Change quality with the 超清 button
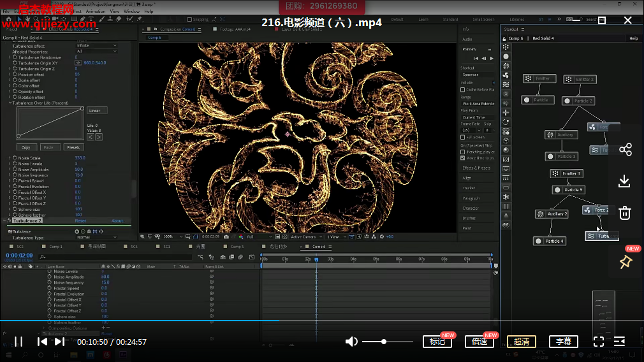Viewport: 644px width, 362px height. click(522, 342)
